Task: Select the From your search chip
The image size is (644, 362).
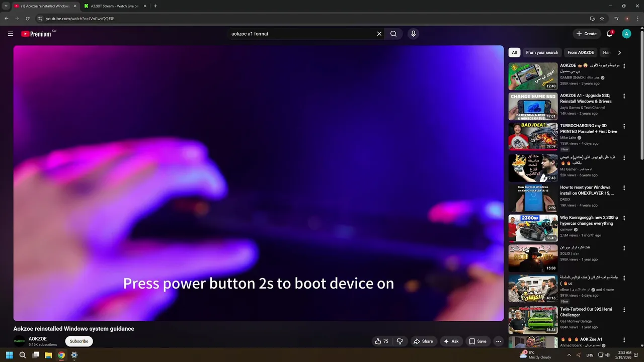Action: [542, 52]
